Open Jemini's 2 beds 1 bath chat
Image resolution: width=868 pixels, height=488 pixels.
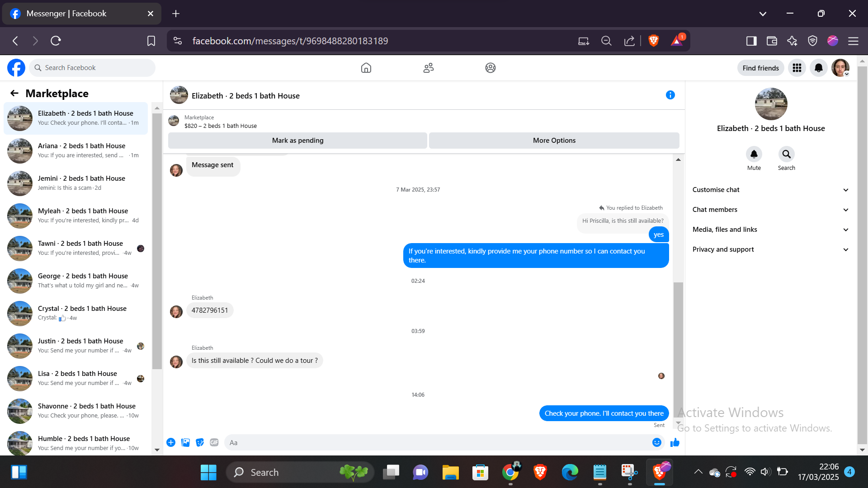pos(75,183)
